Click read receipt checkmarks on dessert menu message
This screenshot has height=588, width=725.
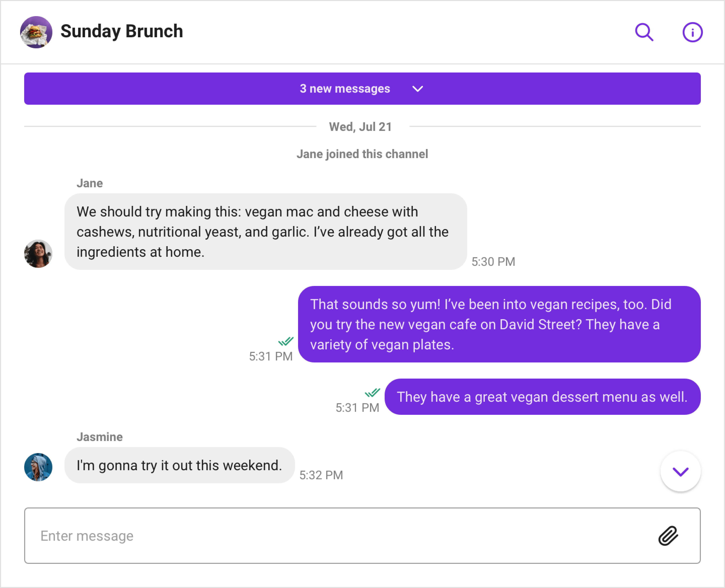point(372,393)
